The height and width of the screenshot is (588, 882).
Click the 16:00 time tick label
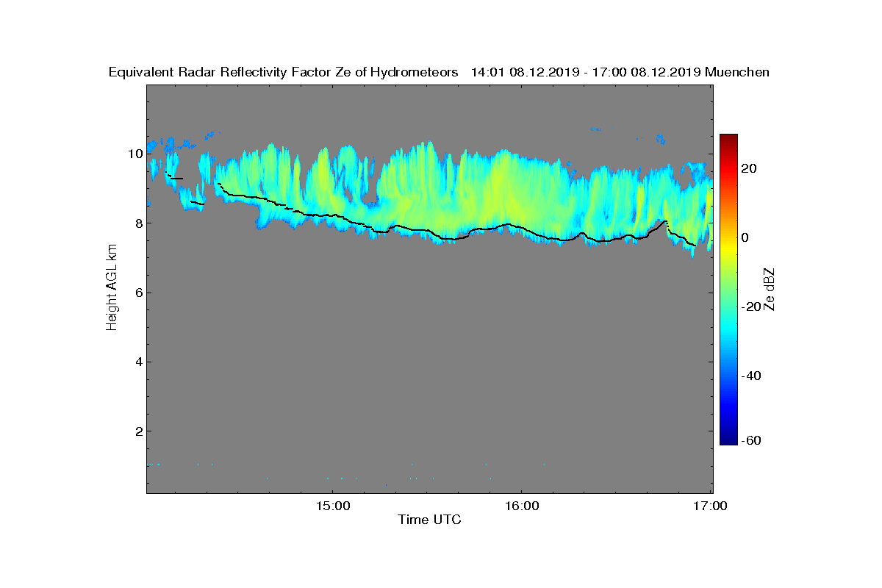click(x=521, y=506)
